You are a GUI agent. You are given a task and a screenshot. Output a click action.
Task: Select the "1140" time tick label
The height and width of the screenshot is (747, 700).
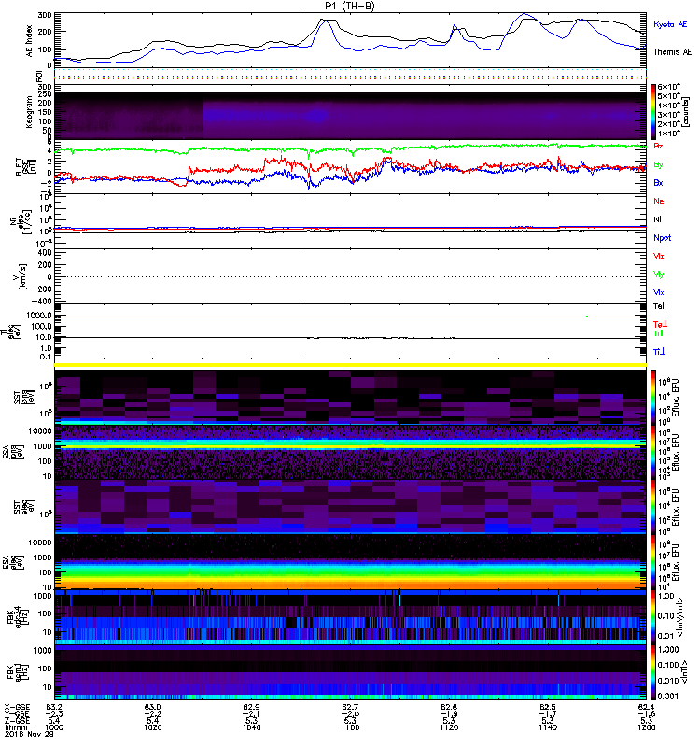tap(548, 727)
